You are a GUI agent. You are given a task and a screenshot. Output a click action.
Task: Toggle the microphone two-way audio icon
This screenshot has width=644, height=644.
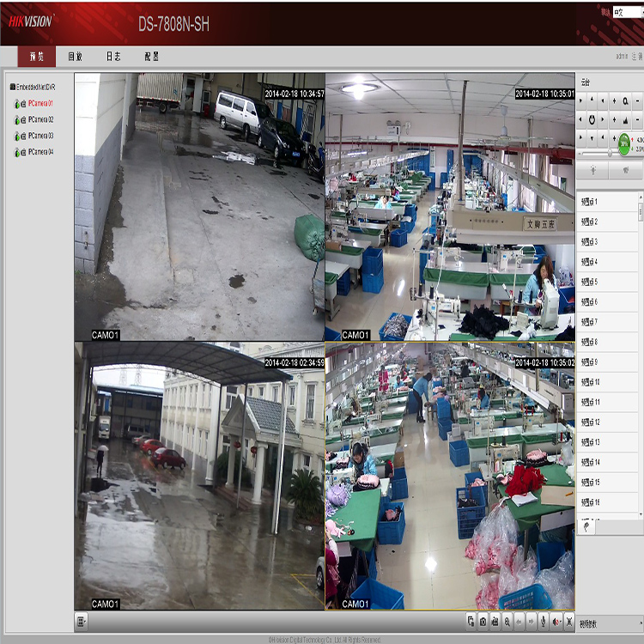pos(544,622)
